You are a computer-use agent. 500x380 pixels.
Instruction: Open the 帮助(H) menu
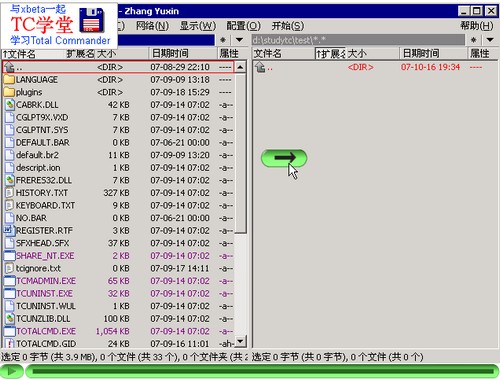point(477,26)
